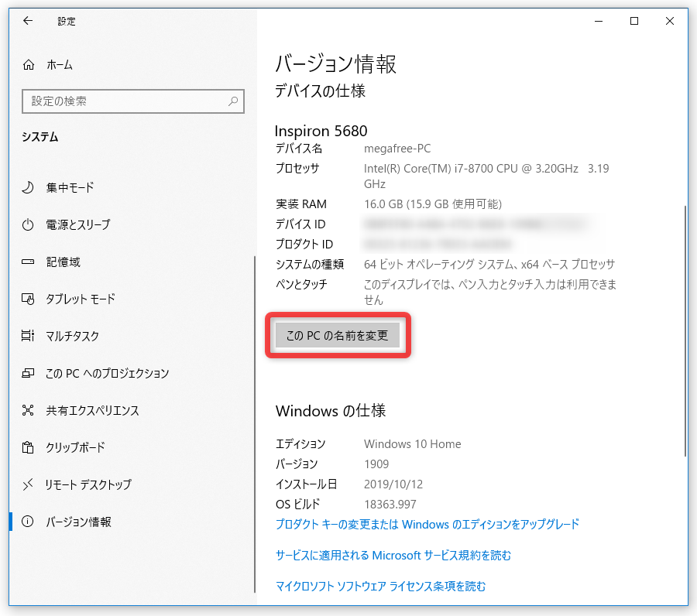Click この PC の名前を変更 button
This screenshot has height=616, width=697.
[x=338, y=335]
